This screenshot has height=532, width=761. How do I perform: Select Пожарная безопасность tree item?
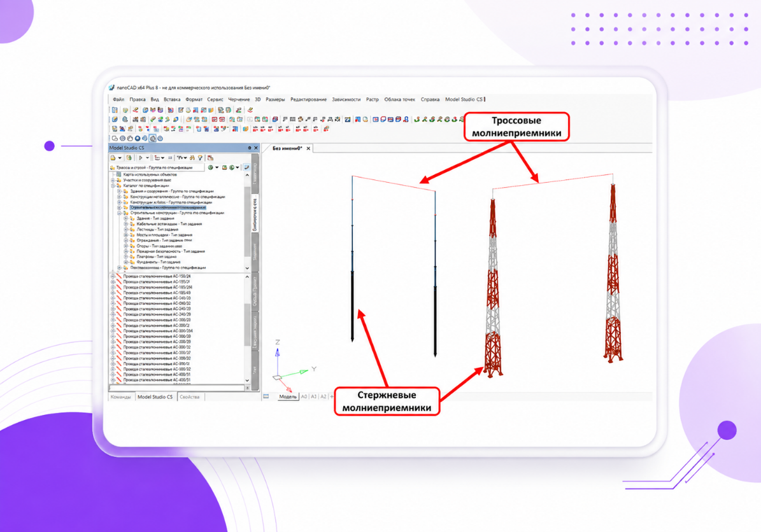[171, 251]
